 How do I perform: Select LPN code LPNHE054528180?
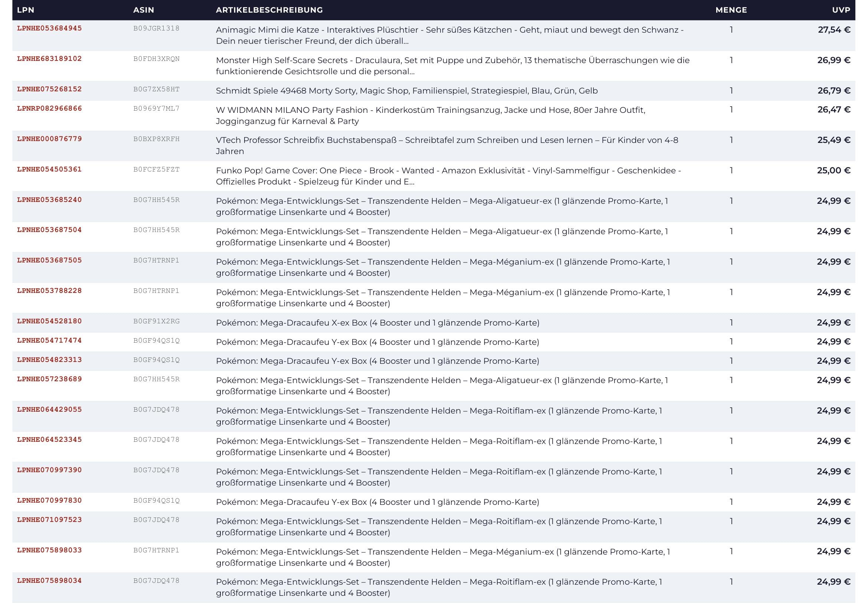pos(49,321)
